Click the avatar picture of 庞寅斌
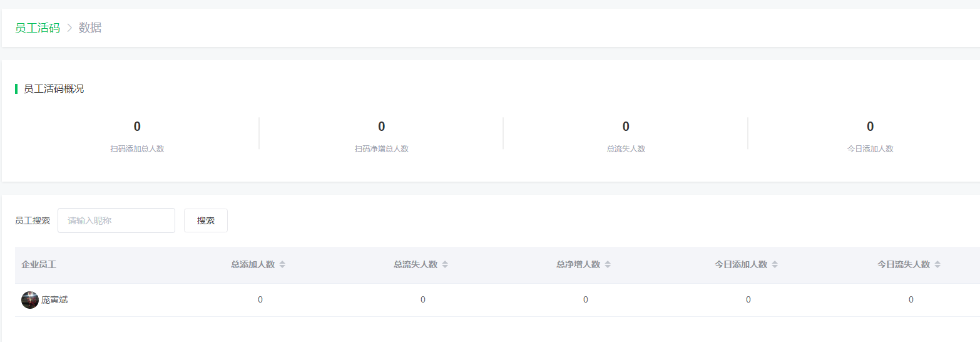Viewport: 980px width, 342px height. click(30, 300)
